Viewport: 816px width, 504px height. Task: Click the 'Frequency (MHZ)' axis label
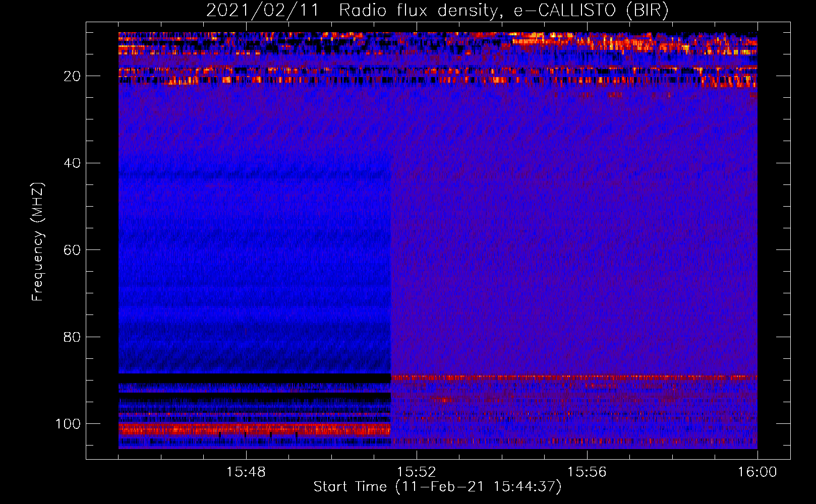(x=37, y=241)
